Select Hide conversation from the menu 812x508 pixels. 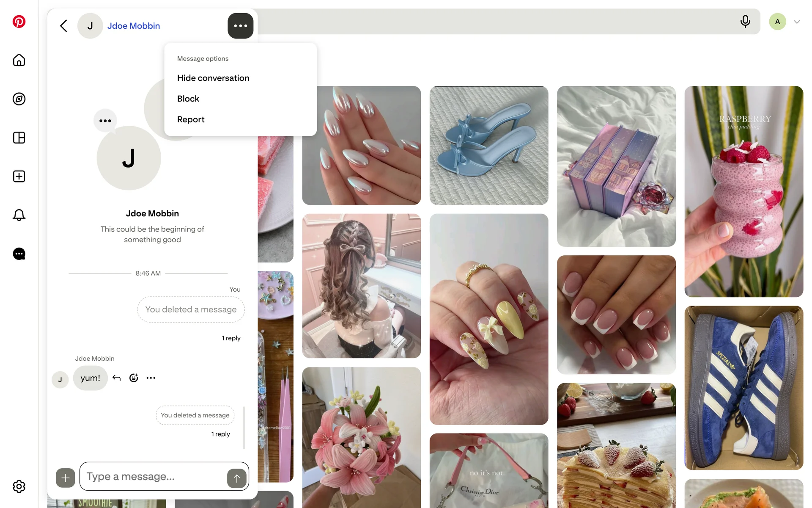(213, 78)
